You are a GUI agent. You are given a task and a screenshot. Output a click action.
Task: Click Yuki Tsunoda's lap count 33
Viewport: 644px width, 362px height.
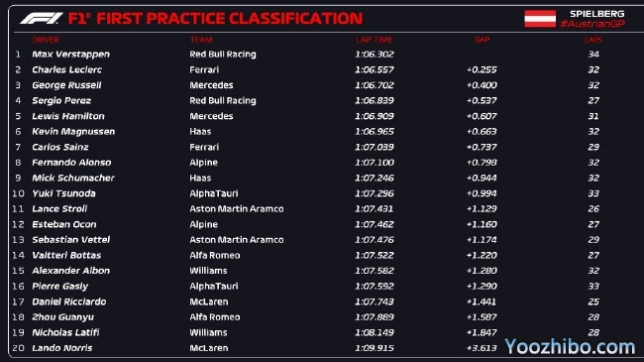pyautogui.click(x=593, y=193)
